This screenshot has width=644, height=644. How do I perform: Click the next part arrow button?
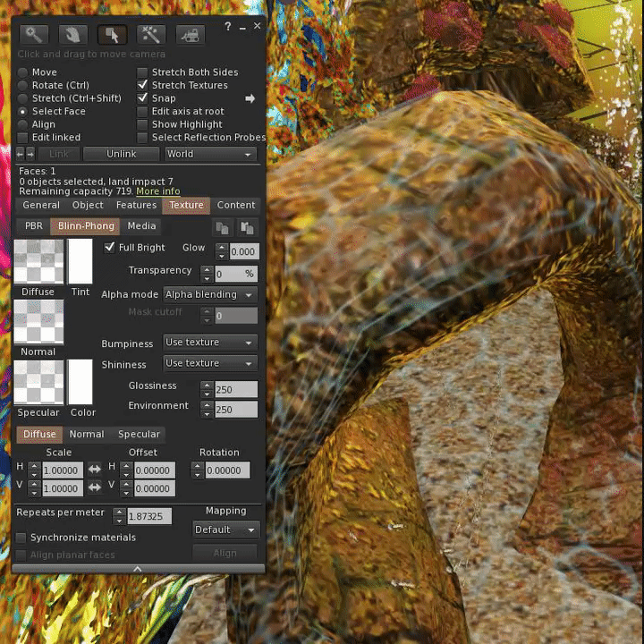30,154
